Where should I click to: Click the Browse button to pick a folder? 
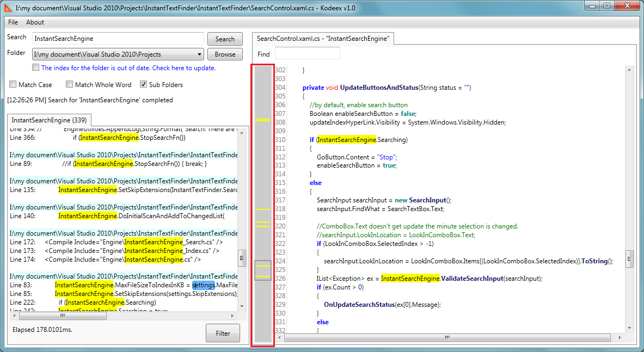tap(225, 54)
